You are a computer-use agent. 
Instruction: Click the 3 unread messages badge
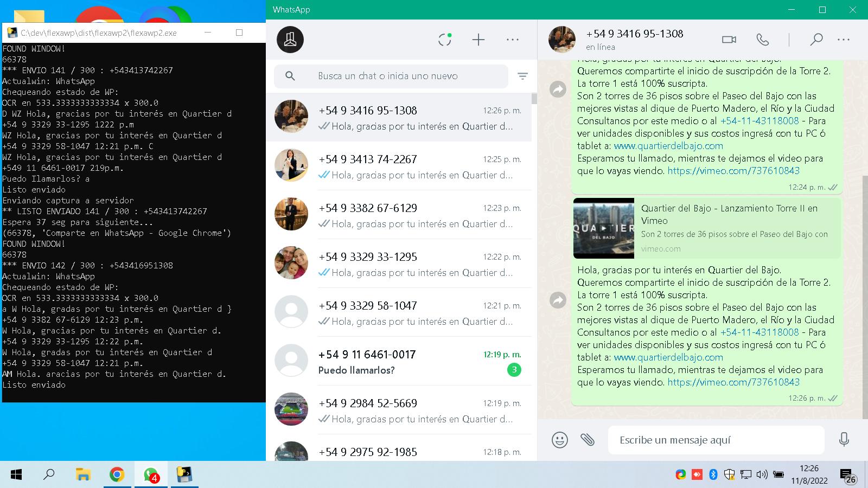pos(514,370)
